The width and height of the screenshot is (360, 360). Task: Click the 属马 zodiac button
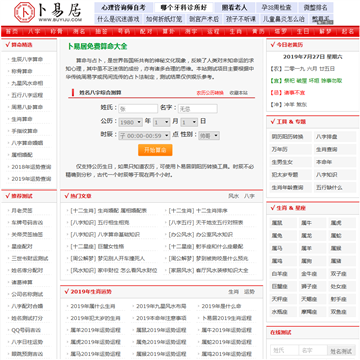[x=283, y=248]
